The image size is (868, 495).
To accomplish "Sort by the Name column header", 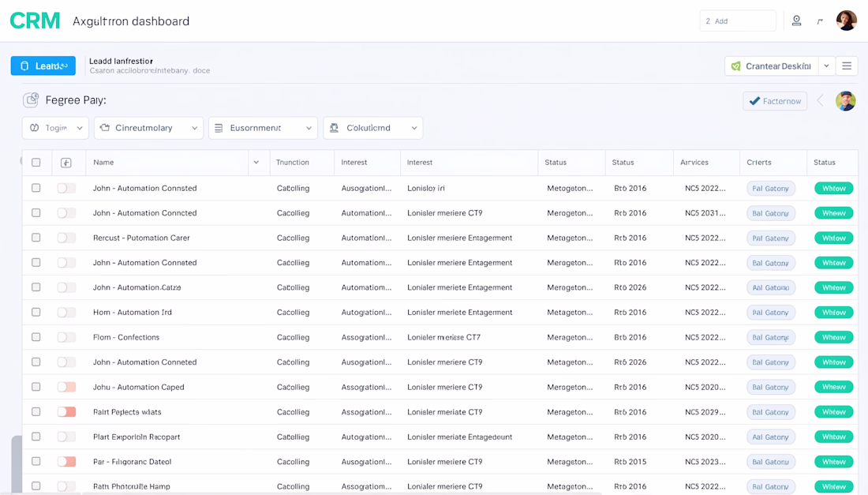I will (103, 162).
